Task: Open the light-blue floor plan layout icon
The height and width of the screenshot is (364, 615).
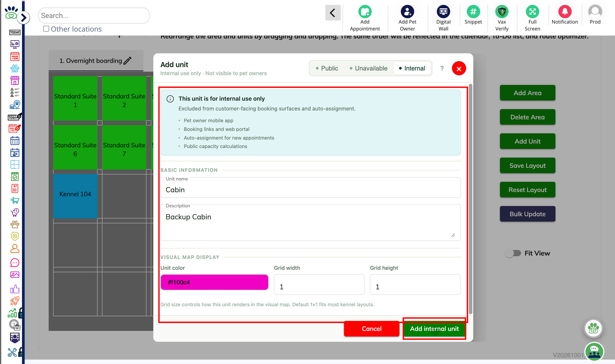Action: pyautogui.click(x=15, y=165)
